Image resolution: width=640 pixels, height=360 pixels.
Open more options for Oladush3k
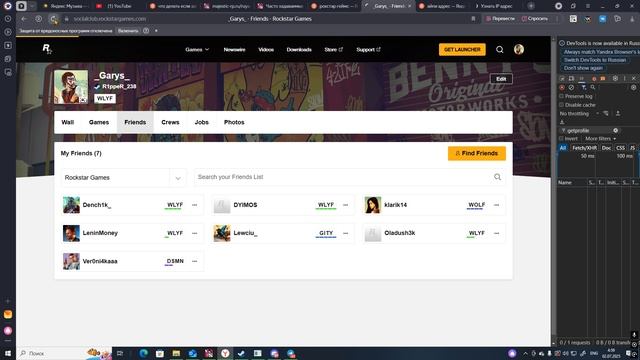pyautogui.click(x=496, y=233)
